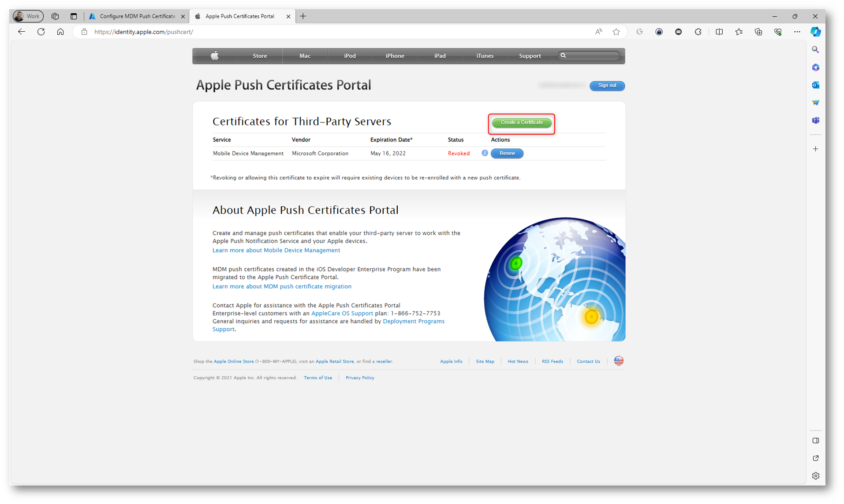Screen dimensions: 844x504
Task: Click the Apple logo in navigation
Action: pyautogui.click(x=215, y=56)
